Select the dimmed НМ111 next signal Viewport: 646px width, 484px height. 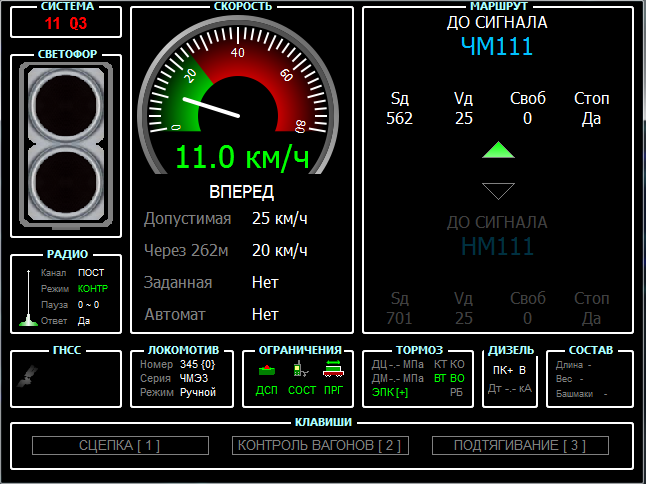click(497, 246)
